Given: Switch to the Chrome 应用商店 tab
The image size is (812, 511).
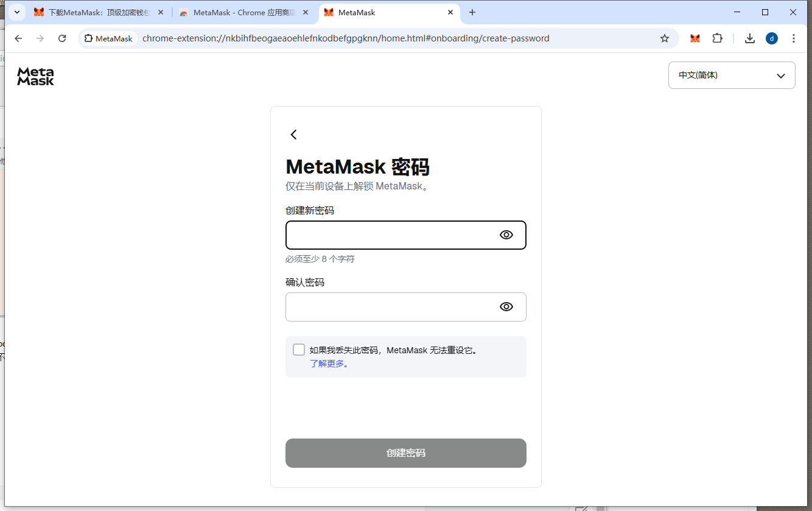Looking at the screenshot, I should tap(245, 12).
